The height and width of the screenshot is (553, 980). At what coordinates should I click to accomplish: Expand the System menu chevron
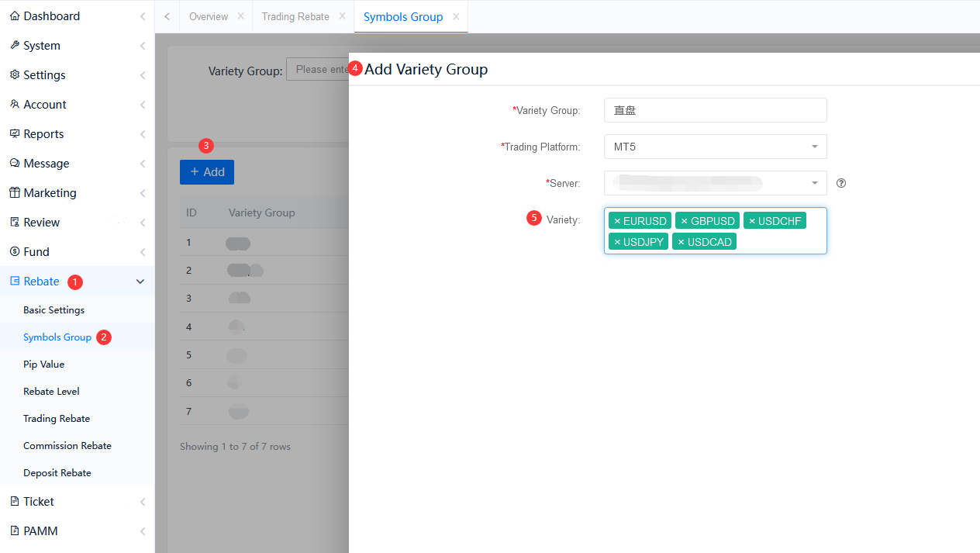[x=143, y=46]
